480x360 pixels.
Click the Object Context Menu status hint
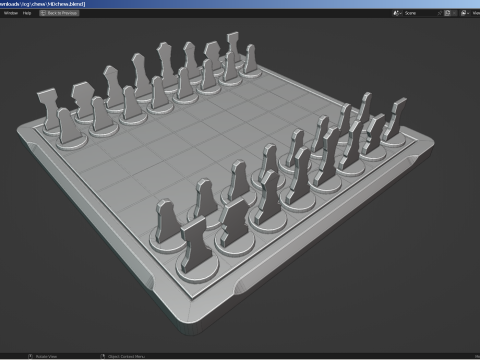pyautogui.click(x=123, y=357)
